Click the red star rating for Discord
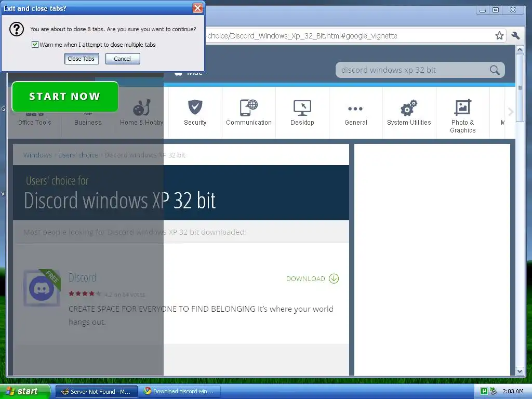Screen dimensions: 532x399 [x=85, y=294]
